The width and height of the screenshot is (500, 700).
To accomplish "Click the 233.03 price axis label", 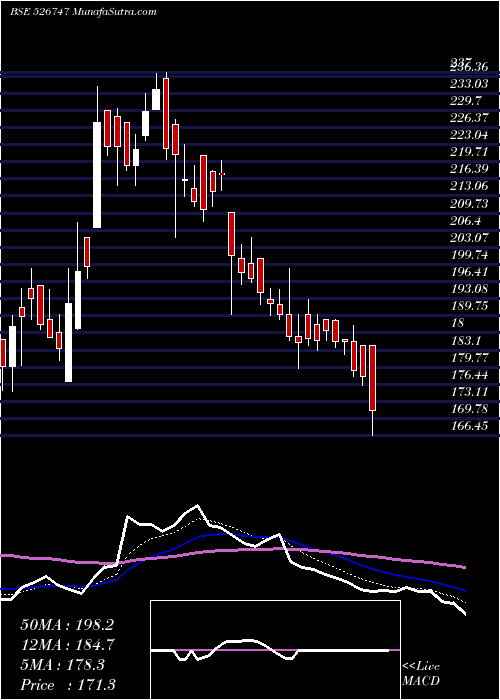I will 469,83.
